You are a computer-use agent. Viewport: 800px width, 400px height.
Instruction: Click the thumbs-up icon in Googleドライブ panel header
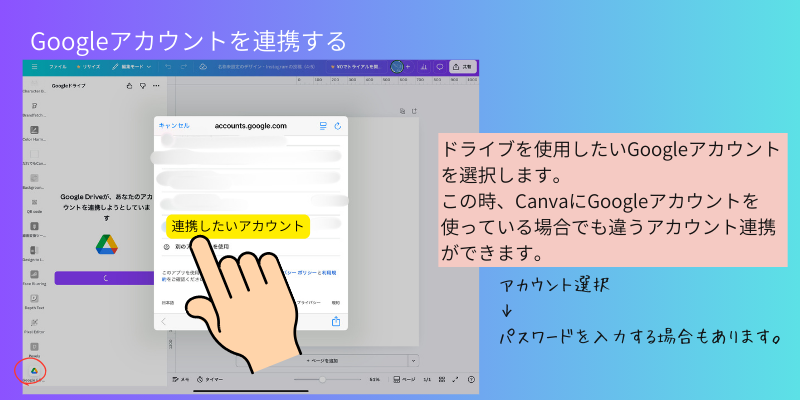click(x=130, y=86)
